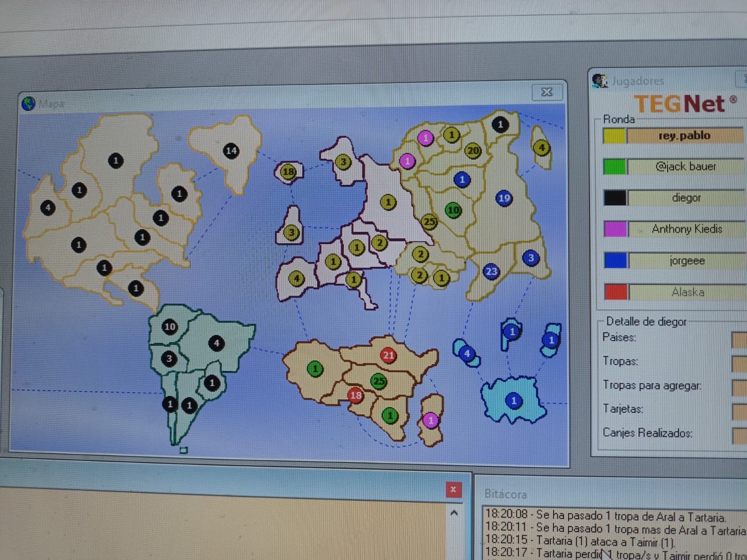This screenshot has width=747, height=560.
Task: Close the panel with red X button
Action: [x=453, y=490]
